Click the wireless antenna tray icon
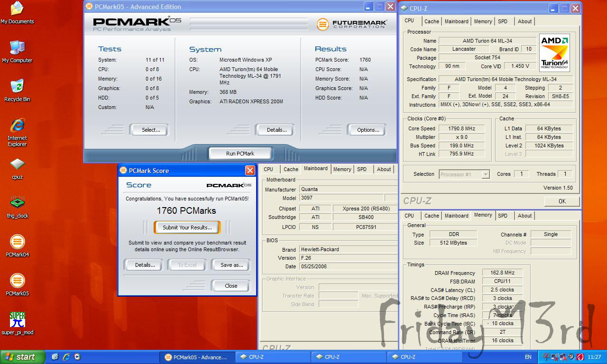 point(546,357)
